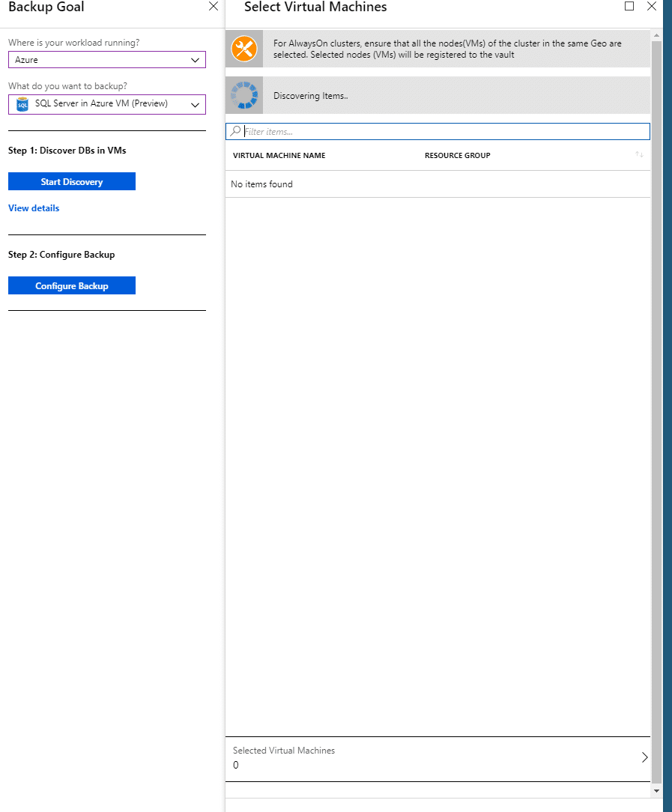This screenshot has height=812, width=672.
Task: Toggle the column sort arrows icon
Action: pyautogui.click(x=639, y=155)
